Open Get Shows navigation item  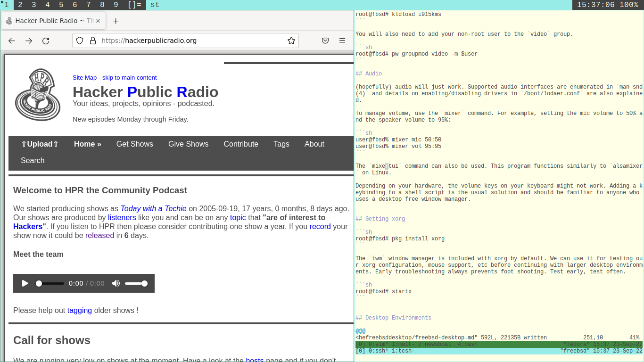coord(135,144)
